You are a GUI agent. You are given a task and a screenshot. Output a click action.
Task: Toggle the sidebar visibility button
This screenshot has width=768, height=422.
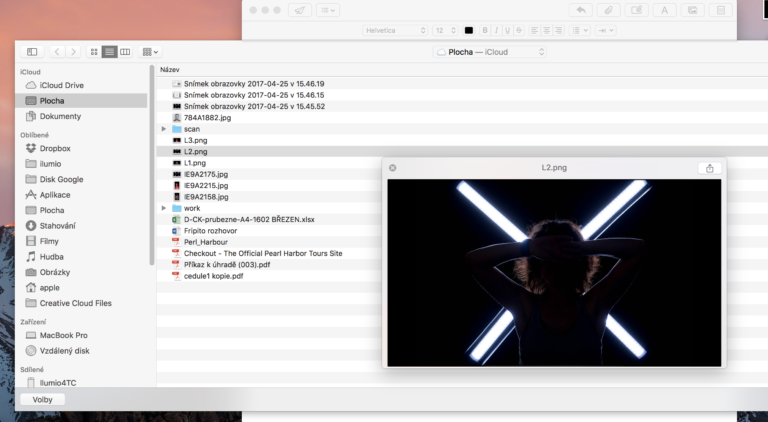[x=32, y=51]
